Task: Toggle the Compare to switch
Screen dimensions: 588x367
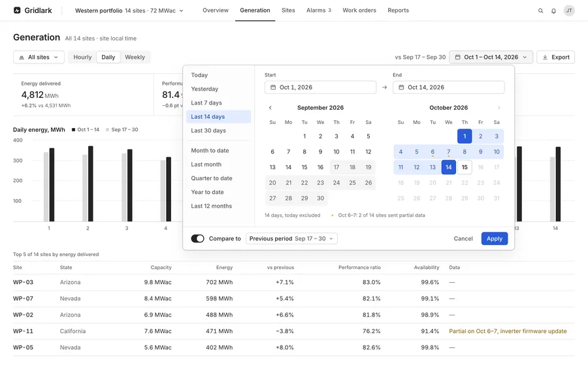Action: click(x=197, y=238)
